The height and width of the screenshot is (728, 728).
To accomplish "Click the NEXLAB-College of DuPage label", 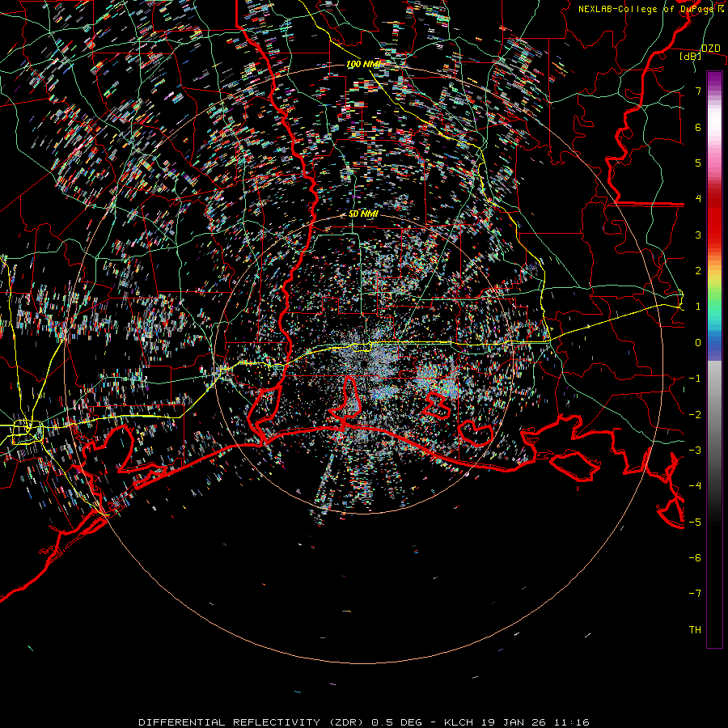I will [x=647, y=9].
